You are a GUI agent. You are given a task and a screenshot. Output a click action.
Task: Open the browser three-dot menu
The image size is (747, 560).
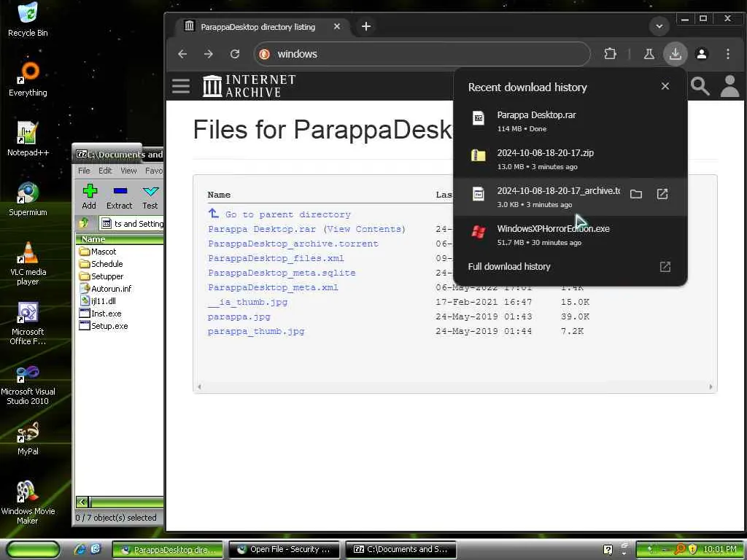point(728,54)
